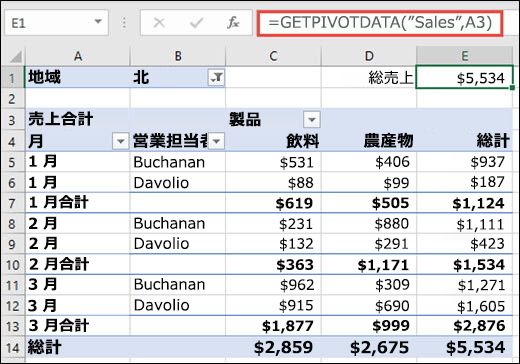Click the Buchanan cell in row 8
Image resolution: width=520 pixels, height=364 pixels.
pos(178,224)
